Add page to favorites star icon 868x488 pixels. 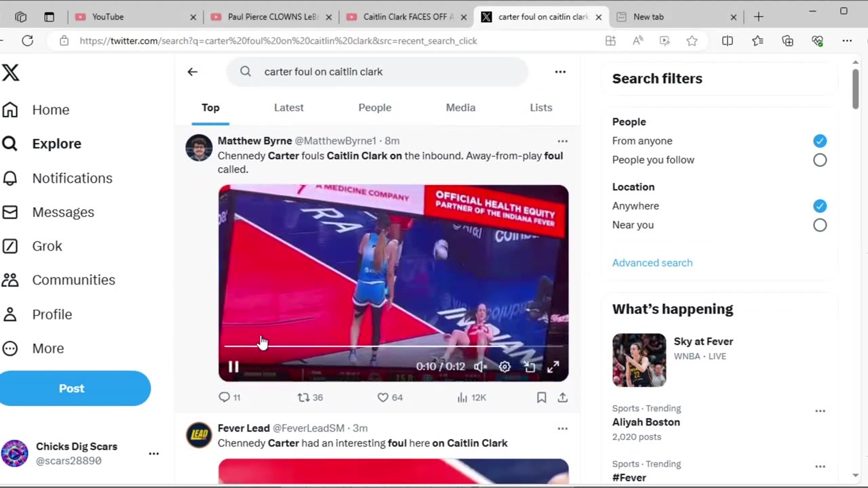click(x=692, y=41)
